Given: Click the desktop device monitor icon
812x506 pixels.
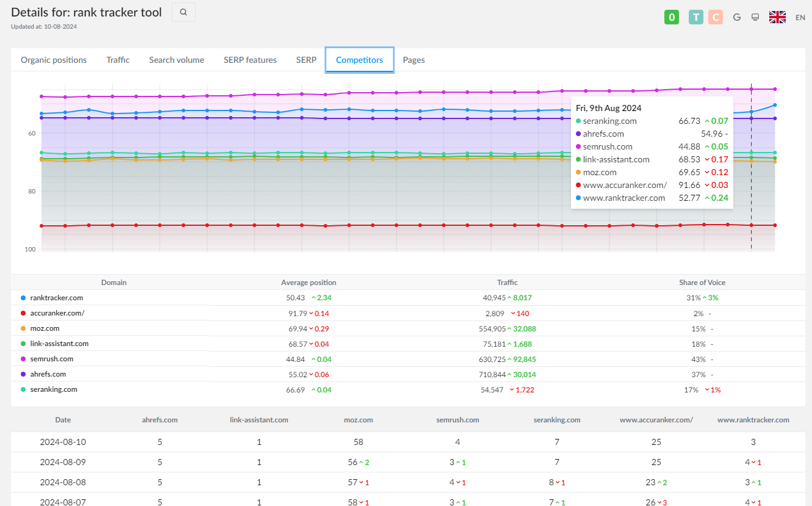Looking at the screenshot, I should tap(755, 17).
